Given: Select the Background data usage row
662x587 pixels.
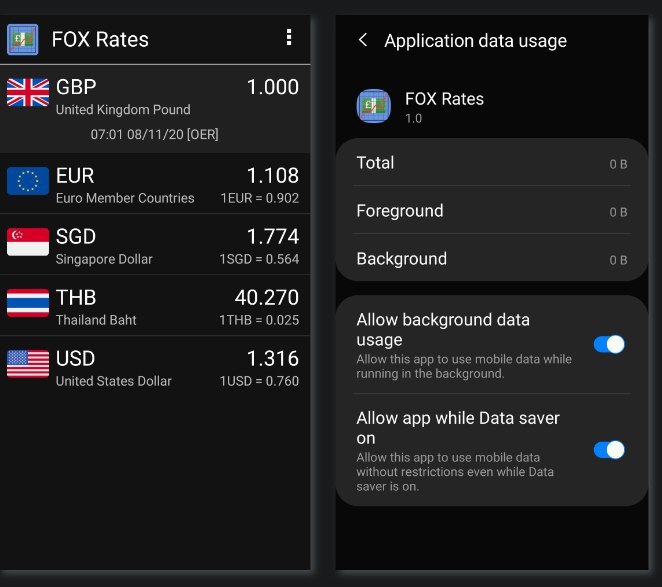Looking at the screenshot, I should [x=491, y=259].
